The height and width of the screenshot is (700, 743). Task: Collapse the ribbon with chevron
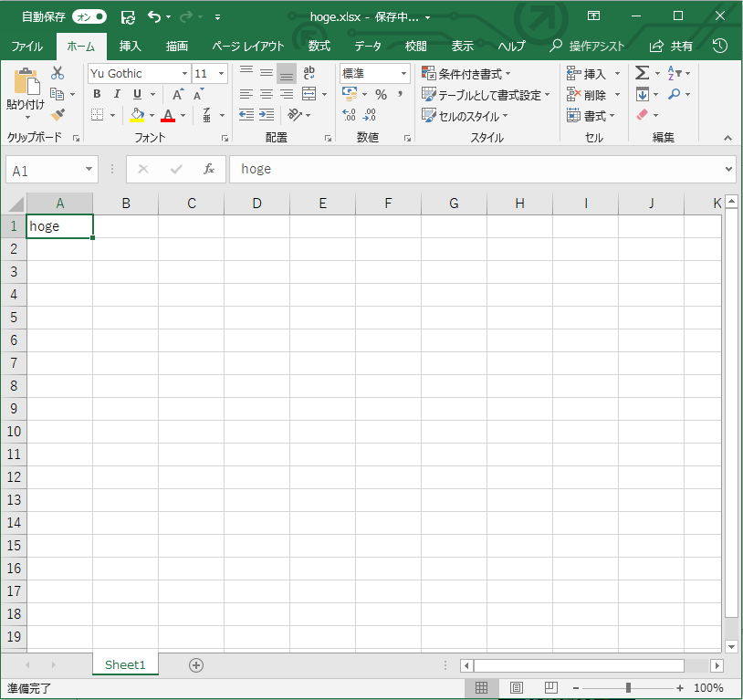(727, 138)
